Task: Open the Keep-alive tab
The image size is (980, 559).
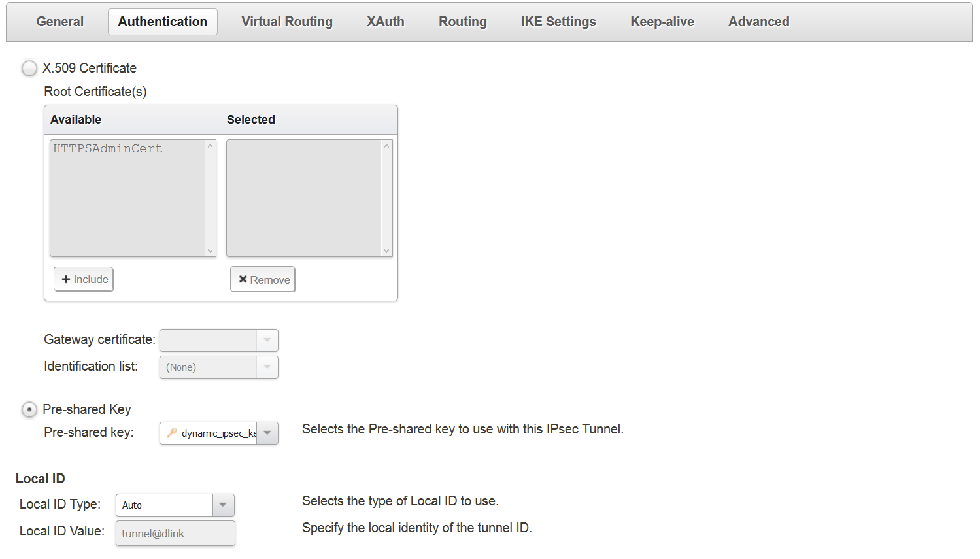Action: (662, 22)
